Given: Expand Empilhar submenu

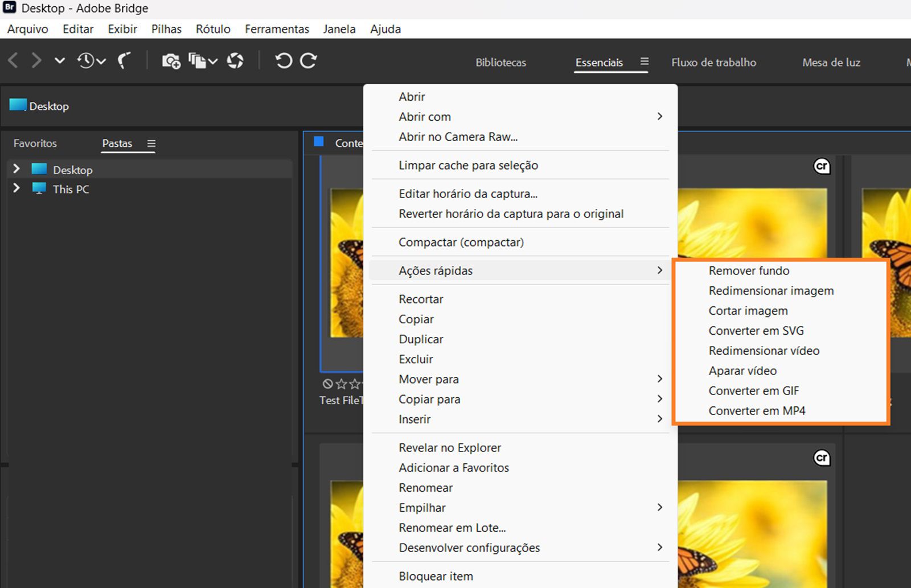Looking at the screenshot, I should tap(521, 508).
